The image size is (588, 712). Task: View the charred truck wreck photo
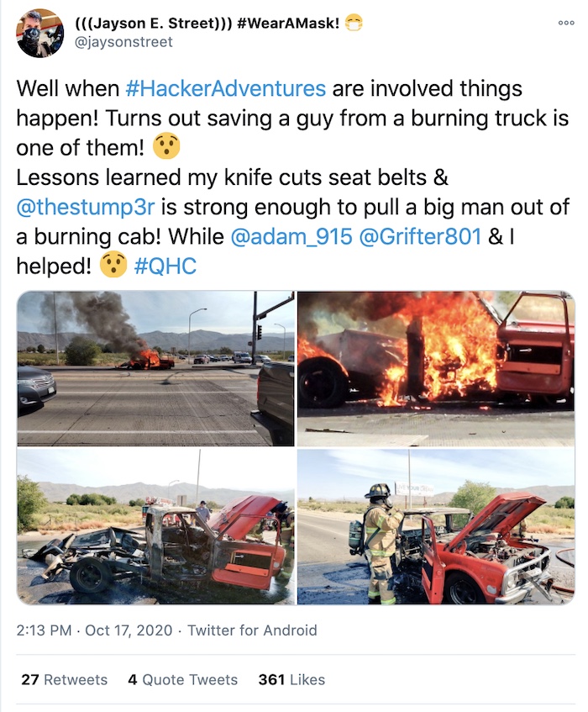pyautogui.click(x=155, y=527)
